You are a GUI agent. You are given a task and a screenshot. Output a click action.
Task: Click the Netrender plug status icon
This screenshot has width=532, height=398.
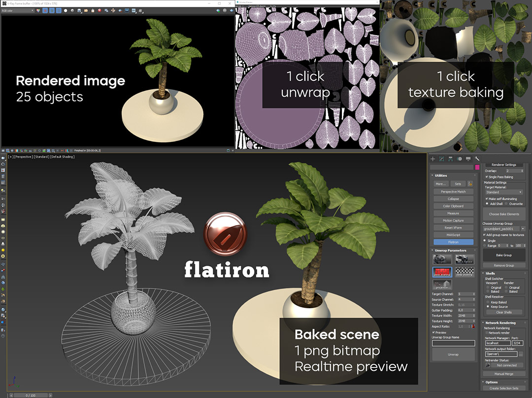[x=488, y=365]
